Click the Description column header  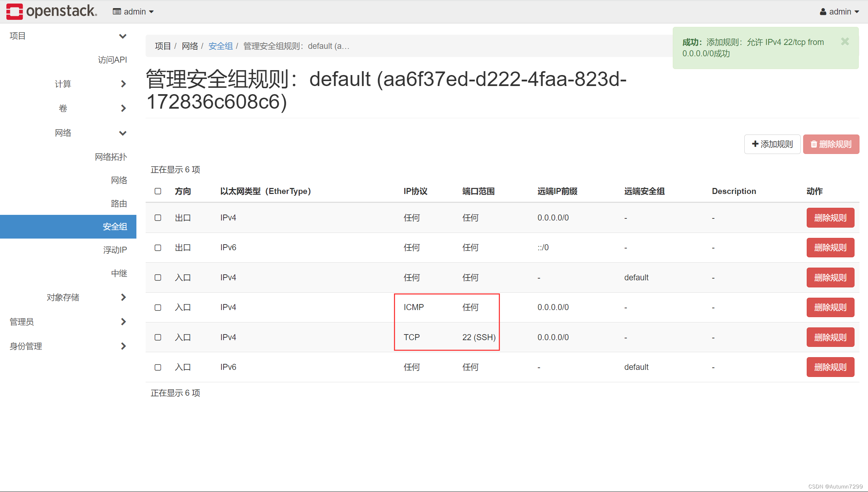click(734, 191)
